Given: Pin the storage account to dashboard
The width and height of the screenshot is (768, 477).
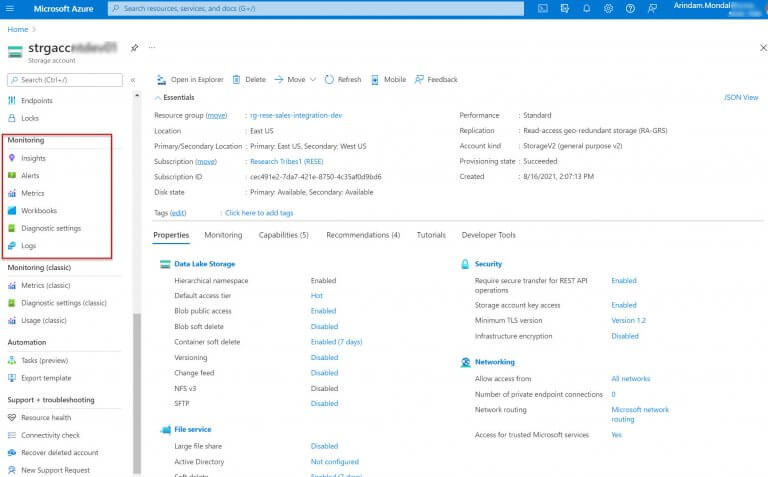Looking at the screenshot, I should tap(134, 48).
